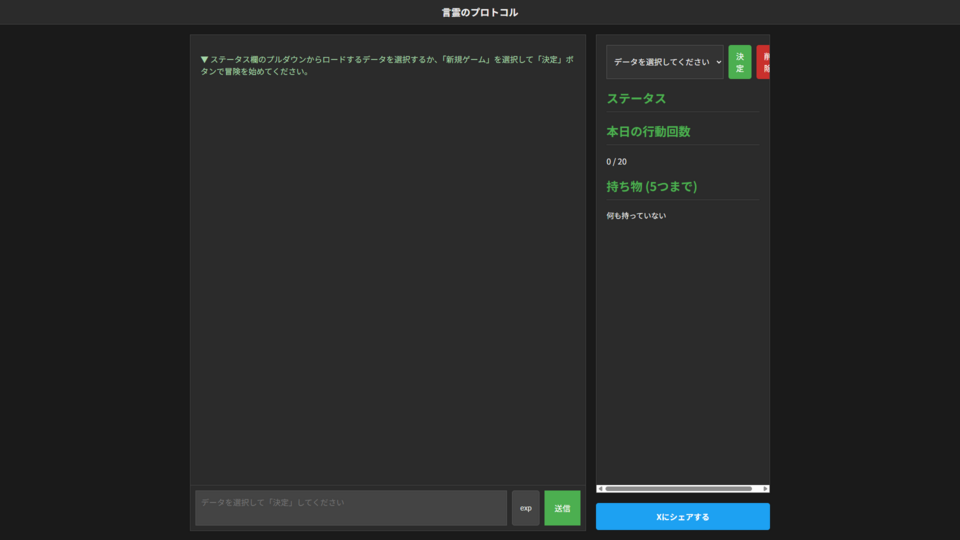Click the green 送信 send button
960x540 pixels.
pyautogui.click(x=562, y=508)
